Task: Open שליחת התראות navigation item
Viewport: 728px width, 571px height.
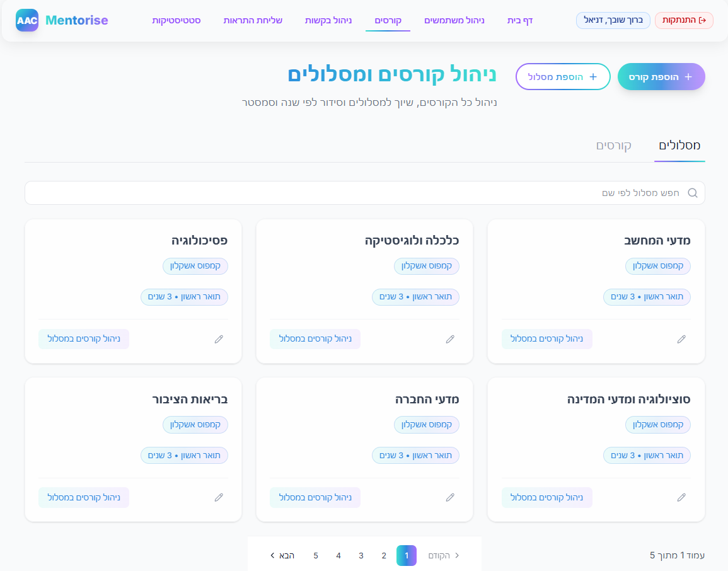Action: point(253,20)
